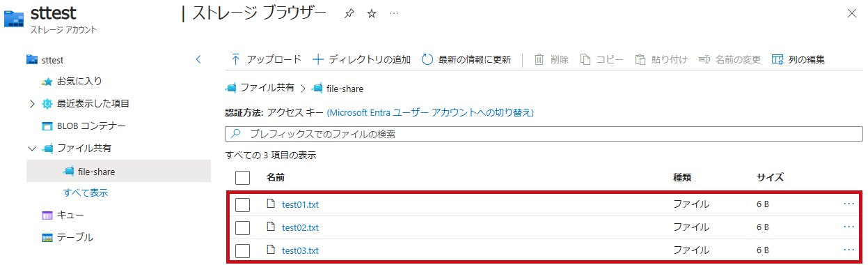
Task: Select ファイル共有 in navigation tree
Action: (x=84, y=149)
